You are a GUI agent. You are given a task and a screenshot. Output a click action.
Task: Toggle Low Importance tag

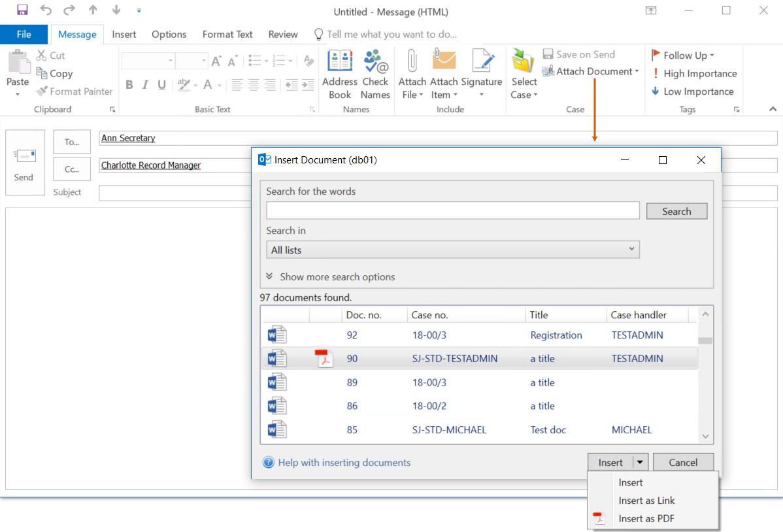tap(693, 91)
